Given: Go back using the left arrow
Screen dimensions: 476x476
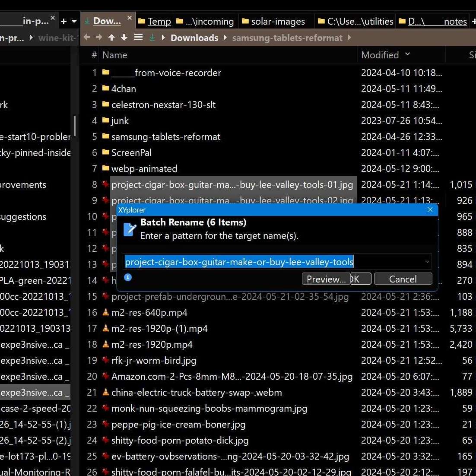Looking at the screenshot, I should point(87,38).
